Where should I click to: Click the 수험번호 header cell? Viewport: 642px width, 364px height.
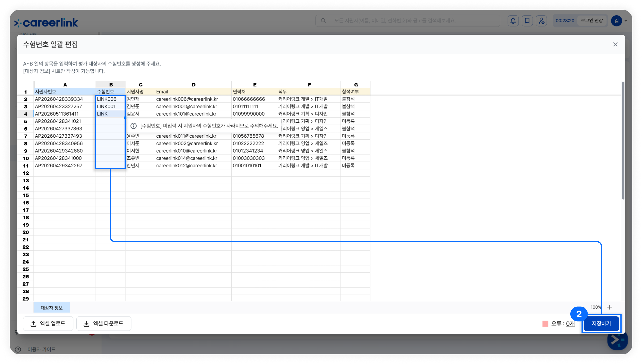click(110, 92)
